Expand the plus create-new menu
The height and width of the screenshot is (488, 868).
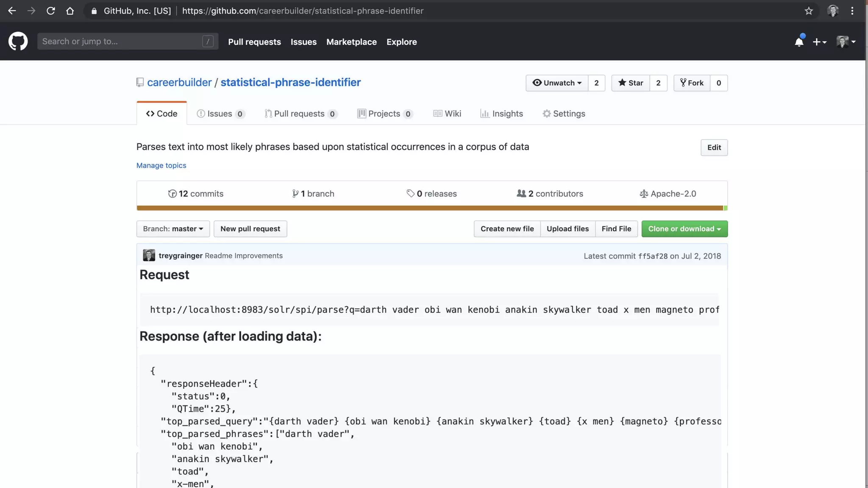tap(819, 42)
